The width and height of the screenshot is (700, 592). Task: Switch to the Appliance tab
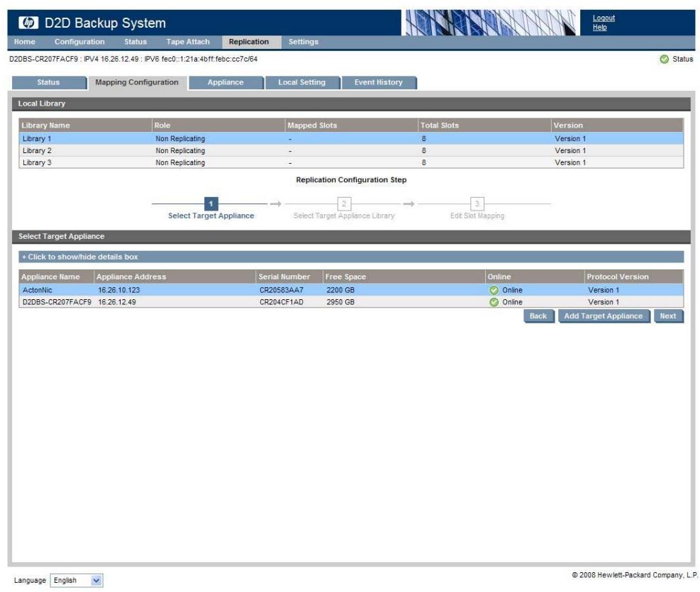pos(226,82)
